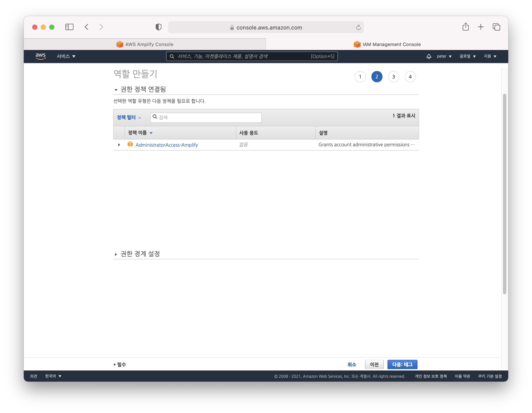Show the tab overview icon
Viewport: 532px width, 413px height.
pyautogui.click(x=496, y=27)
